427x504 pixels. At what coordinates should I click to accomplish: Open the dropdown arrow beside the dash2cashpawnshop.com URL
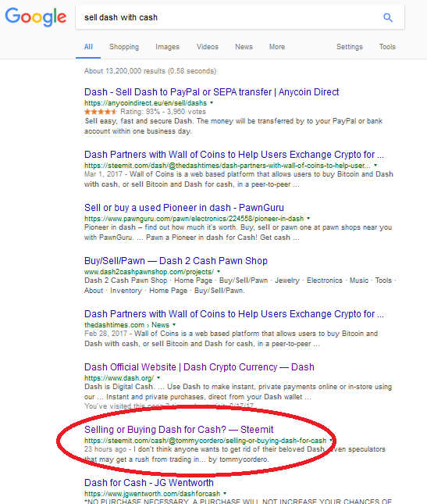coord(219,272)
